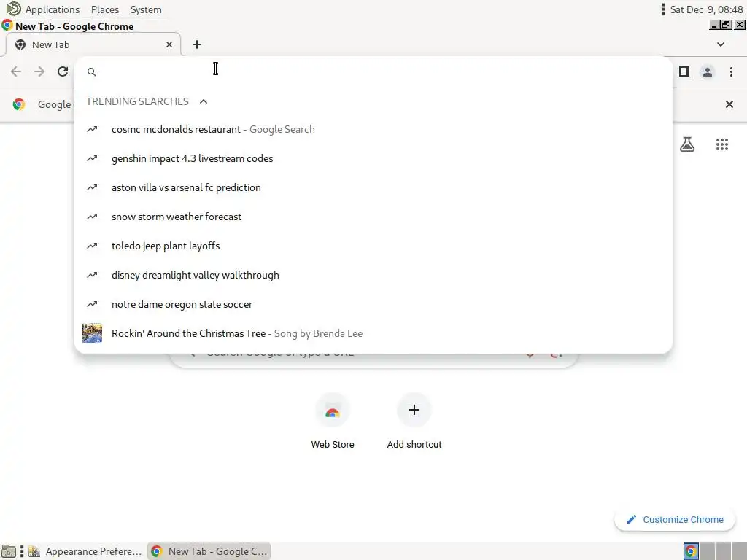Viewport: 747px width, 560px height.
Task: Close the New Tab tab
Action: pyautogui.click(x=169, y=44)
